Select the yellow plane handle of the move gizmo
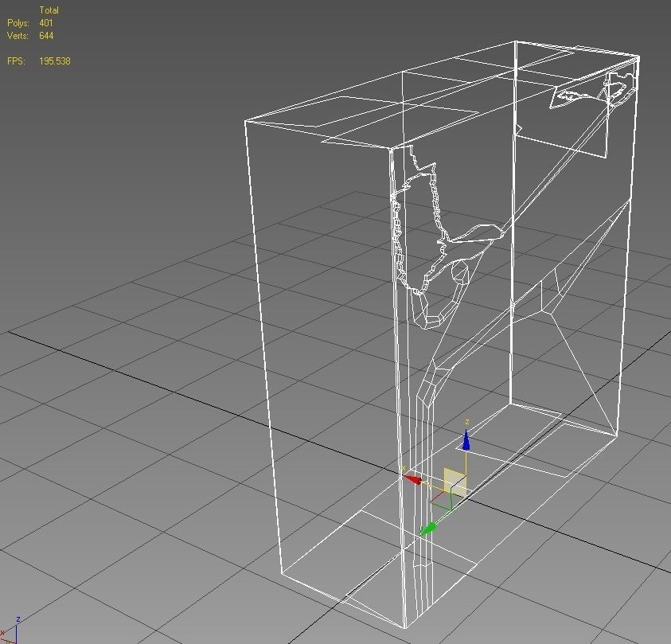This screenshot has width=671, height=644. pyautogui.click(x=454, y=482)
